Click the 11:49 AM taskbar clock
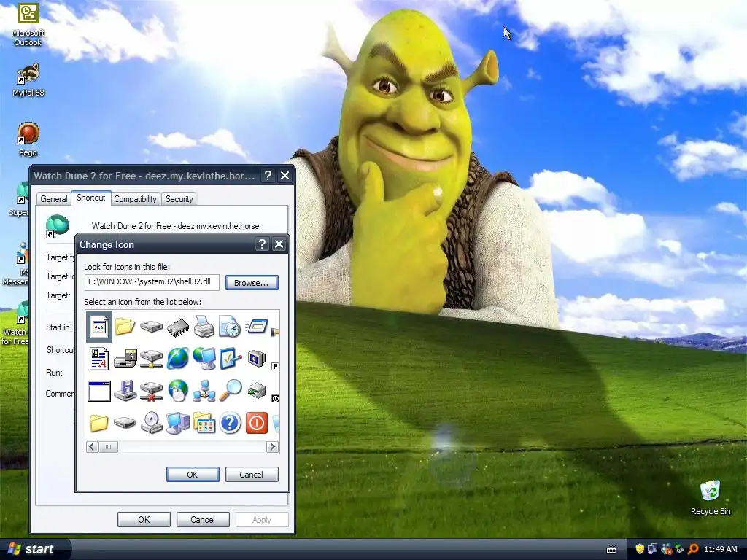747x560 pixels. coord(720,549)
